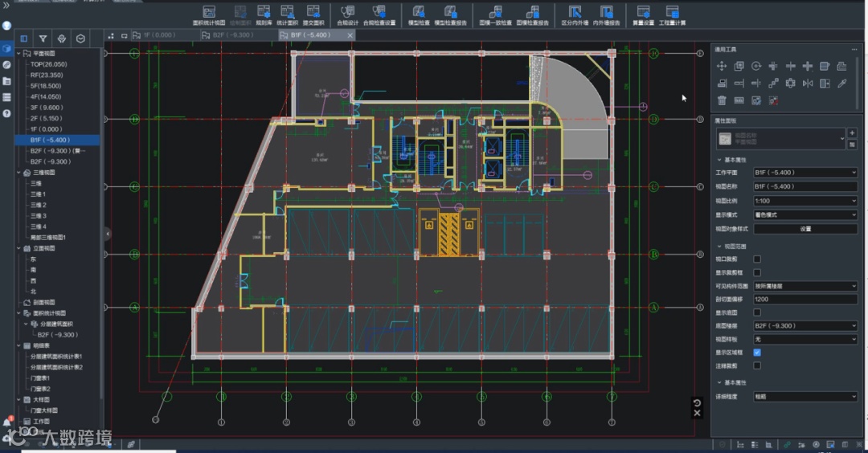The height and width of the screenshot is (453, 868).
Task: Close the B1F (-5.400) view tab
Action: (x=350, y=35)
